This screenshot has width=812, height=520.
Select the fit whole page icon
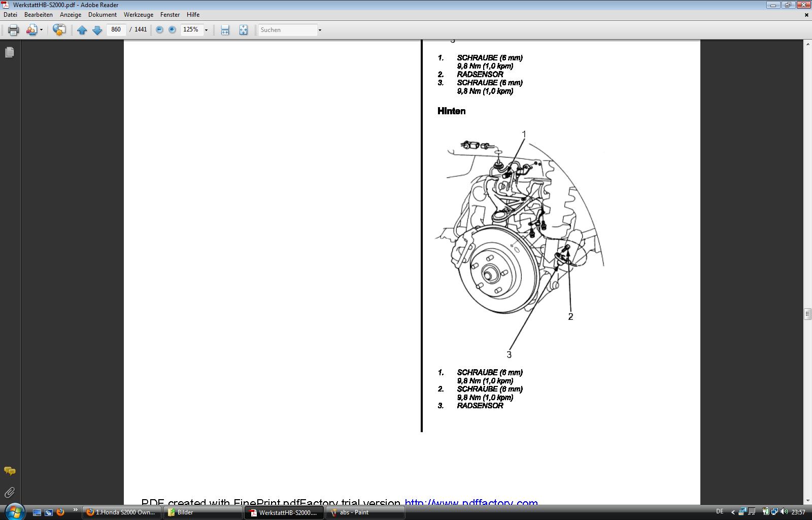(x=243, y=30)
